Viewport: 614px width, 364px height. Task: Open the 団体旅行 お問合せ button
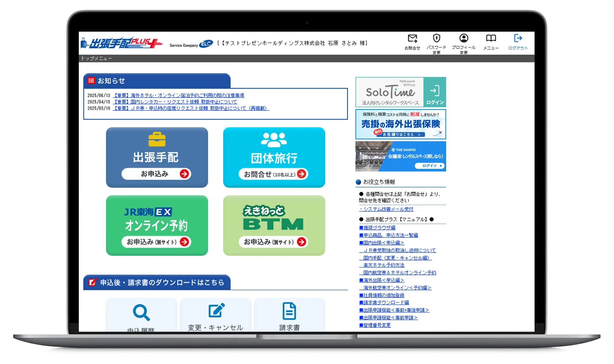(273, 174)
